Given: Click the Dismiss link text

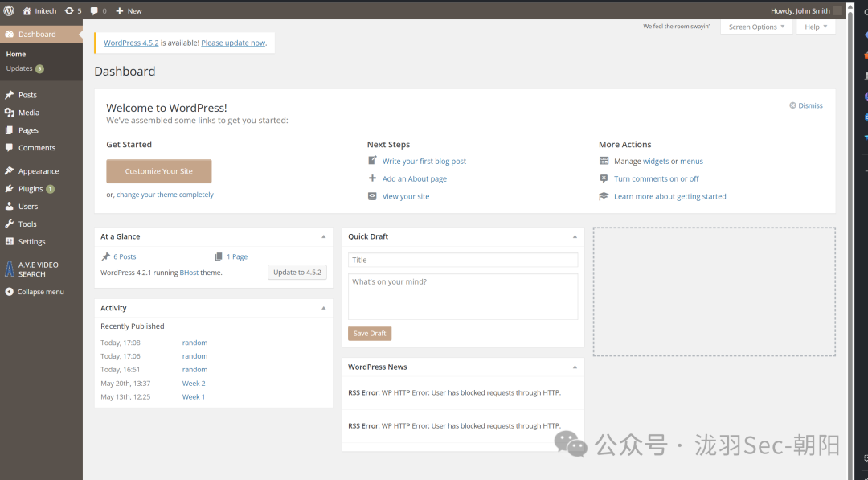Looking at the screenshot, I should [x=810, y=105].
